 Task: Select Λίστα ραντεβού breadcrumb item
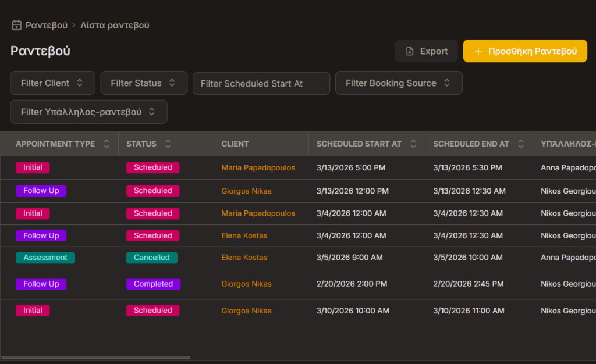[115, 26]
